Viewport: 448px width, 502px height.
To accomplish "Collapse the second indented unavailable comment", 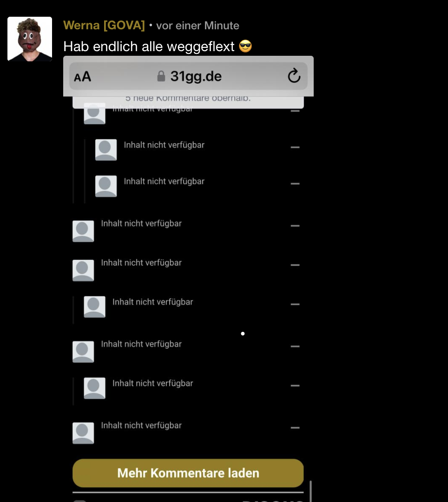I will pyautogui.click(x=295, y=184).
